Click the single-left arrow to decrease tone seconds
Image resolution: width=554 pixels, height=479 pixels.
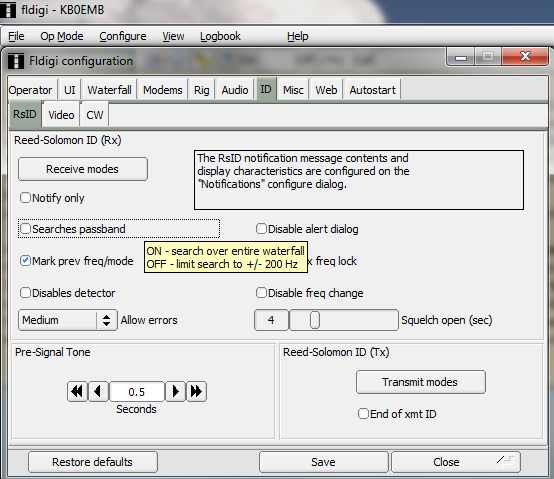[x=98, y=391]
